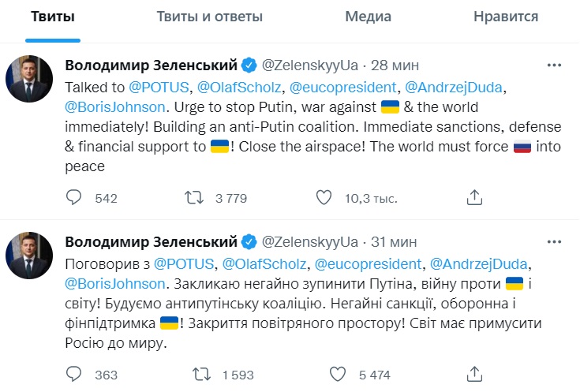
Task: Reply to the English tweet
Action: pos(73,197)
